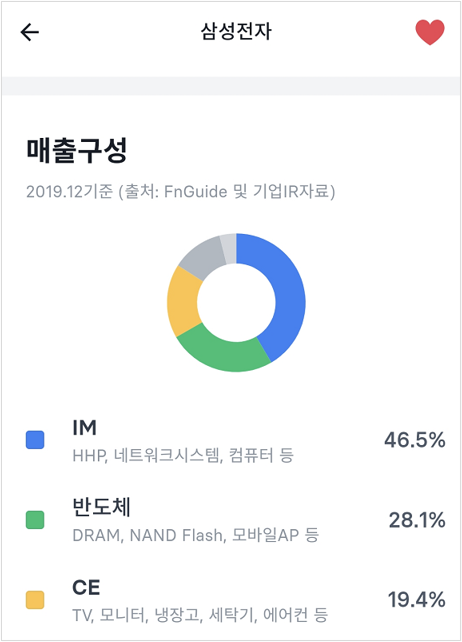Select the blue IM donut segment
462x642 pixels.
(288, 295)
